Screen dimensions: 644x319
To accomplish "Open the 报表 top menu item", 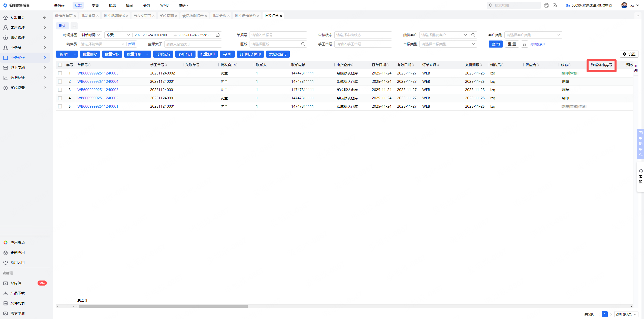I will click(x=112, y=5).
